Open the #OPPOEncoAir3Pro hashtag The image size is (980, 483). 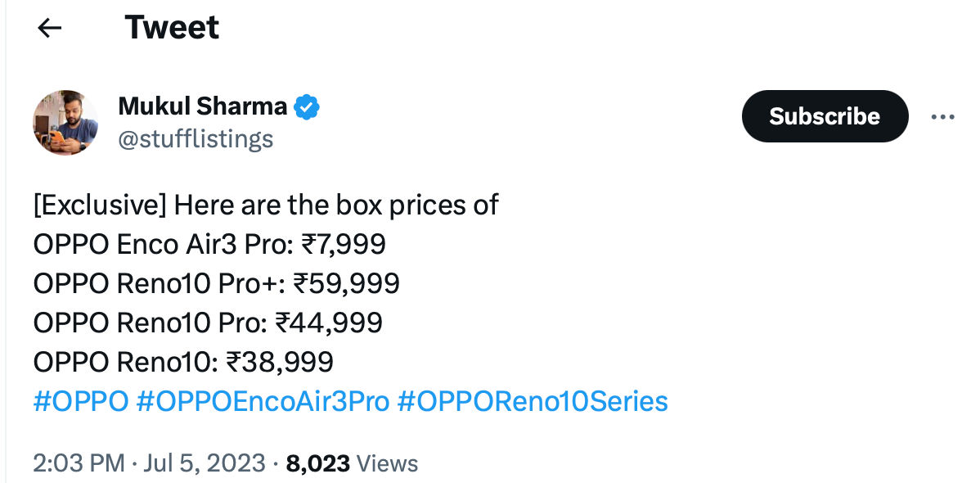tap(263, 401)
